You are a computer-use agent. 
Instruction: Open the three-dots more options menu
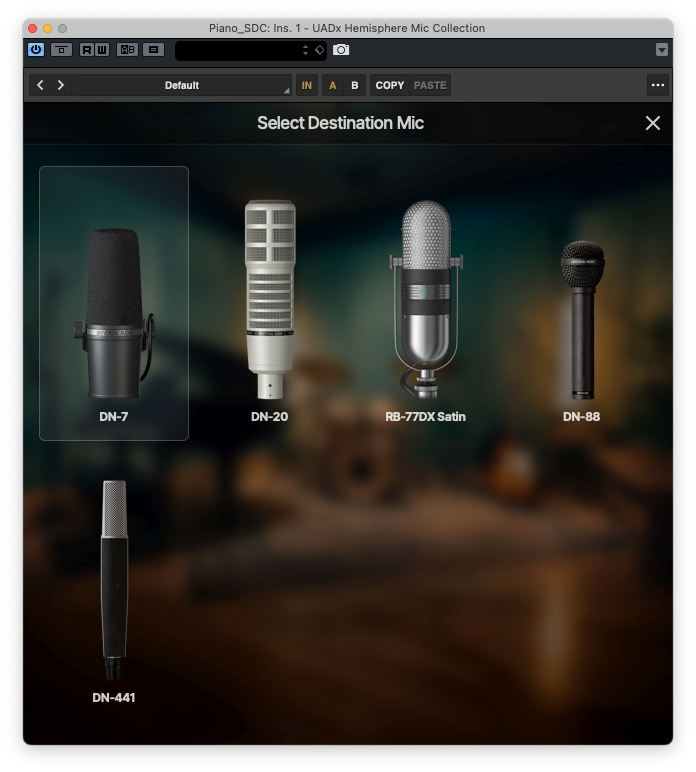tap(658, 85)
